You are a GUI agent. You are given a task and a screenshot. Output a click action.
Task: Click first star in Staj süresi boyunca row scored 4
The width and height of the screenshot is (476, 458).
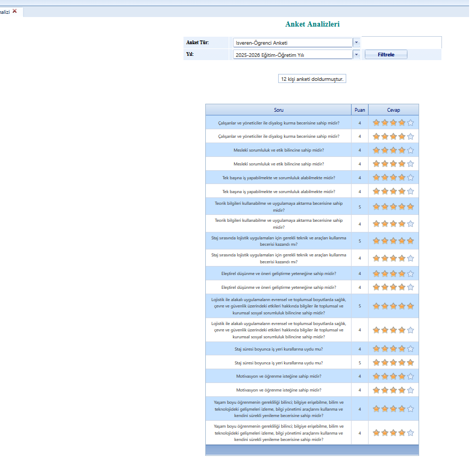376,348
